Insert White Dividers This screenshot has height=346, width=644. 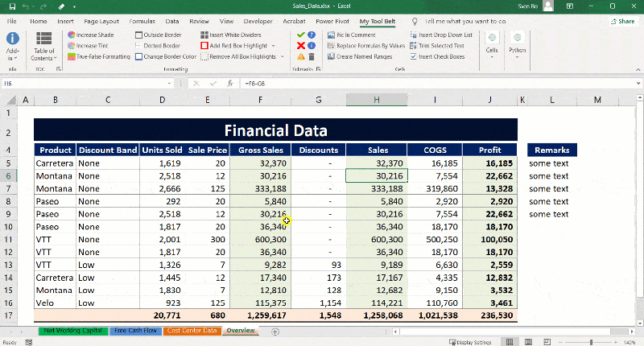(x=231, y=35)
